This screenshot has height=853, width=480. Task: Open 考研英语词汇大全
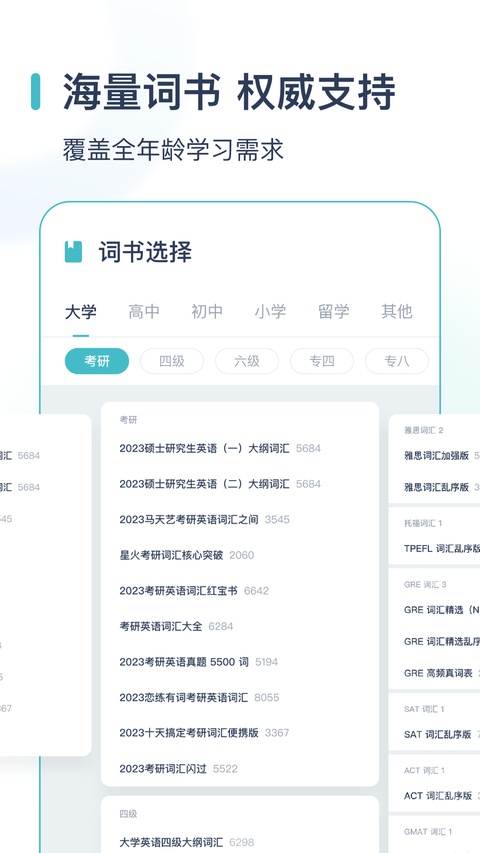(161, 626)
